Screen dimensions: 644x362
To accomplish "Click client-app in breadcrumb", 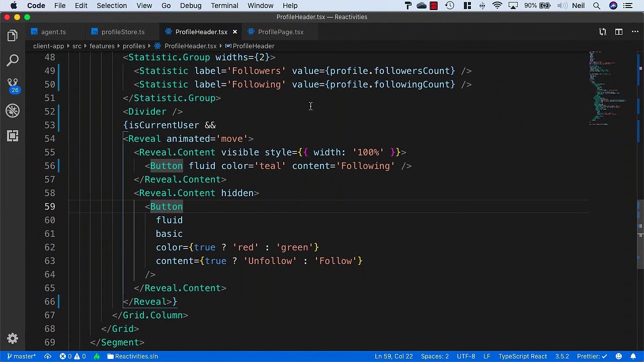I will click(48, 46).
